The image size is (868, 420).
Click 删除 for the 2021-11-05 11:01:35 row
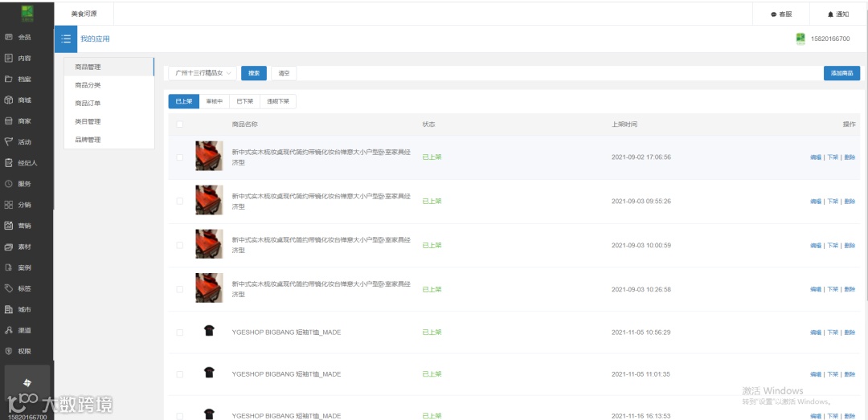coord(850,374)
